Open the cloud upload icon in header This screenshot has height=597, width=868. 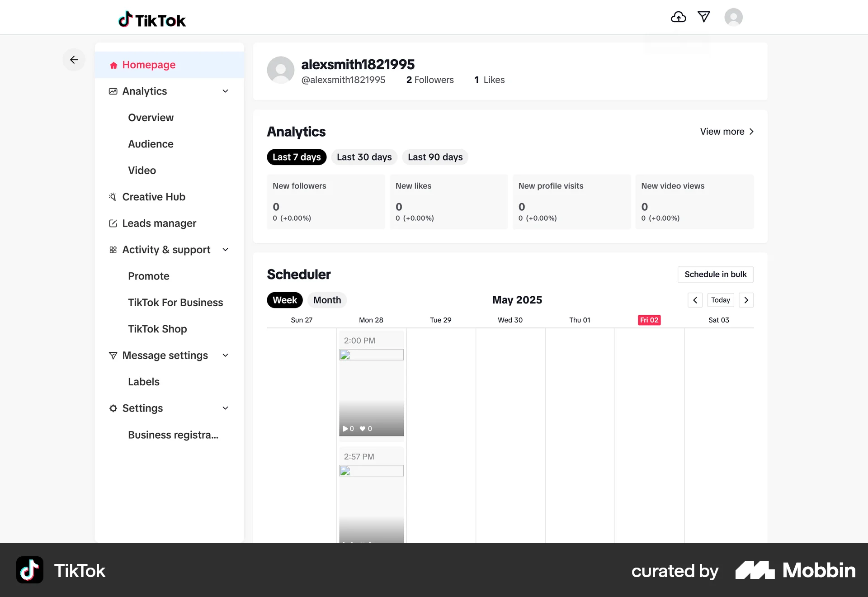678,17
